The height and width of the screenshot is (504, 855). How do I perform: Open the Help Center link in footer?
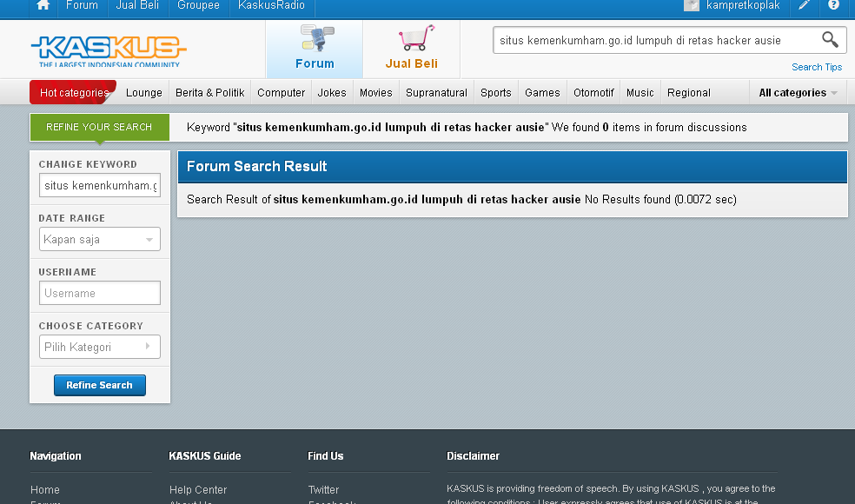197,489
